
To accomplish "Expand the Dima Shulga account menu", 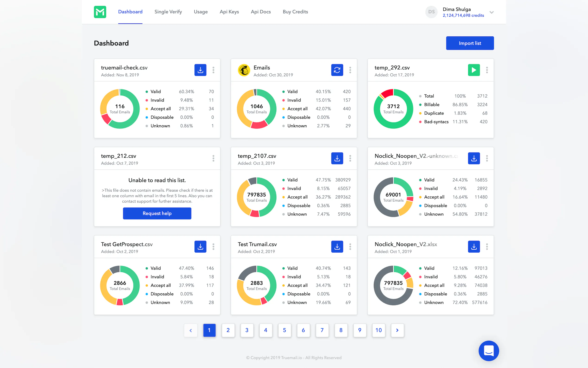I will tap(491, 12).
